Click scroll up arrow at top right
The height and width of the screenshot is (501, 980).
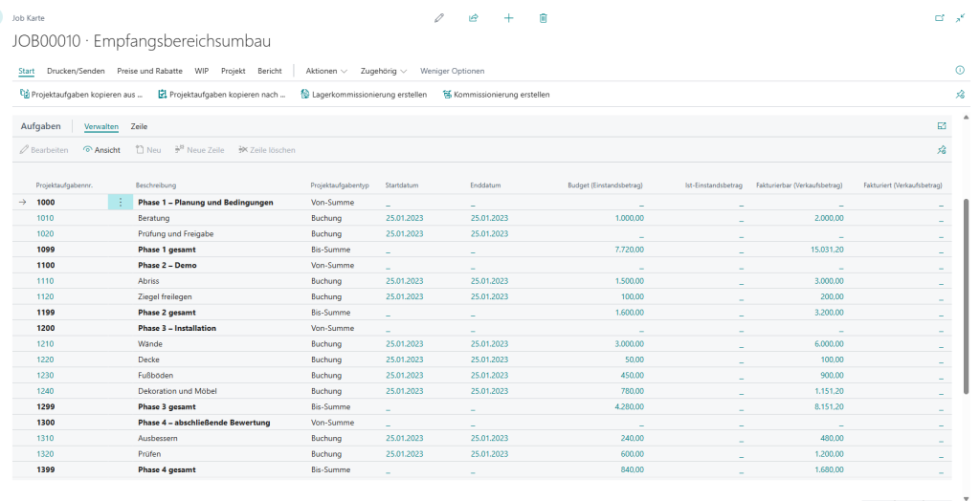tap(967, 117)
